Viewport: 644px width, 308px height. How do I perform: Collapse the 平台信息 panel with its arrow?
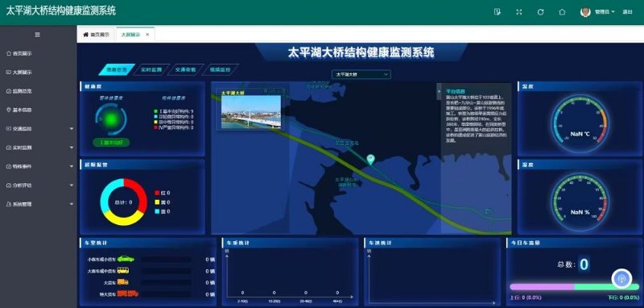[439, 91]
